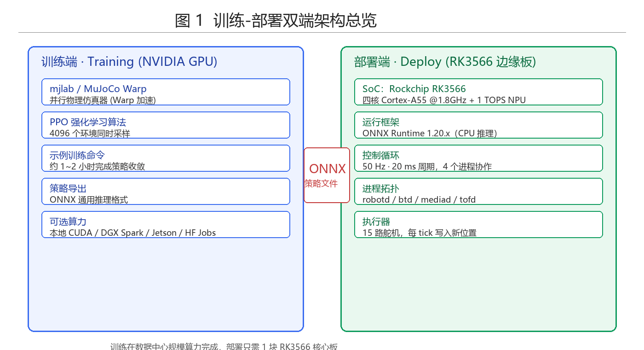Viewport: 644px width, 350px height.
Task: Select the '部署端 · Deploy (RK3566 边缘板)' heading
Action: pos(445,61)
